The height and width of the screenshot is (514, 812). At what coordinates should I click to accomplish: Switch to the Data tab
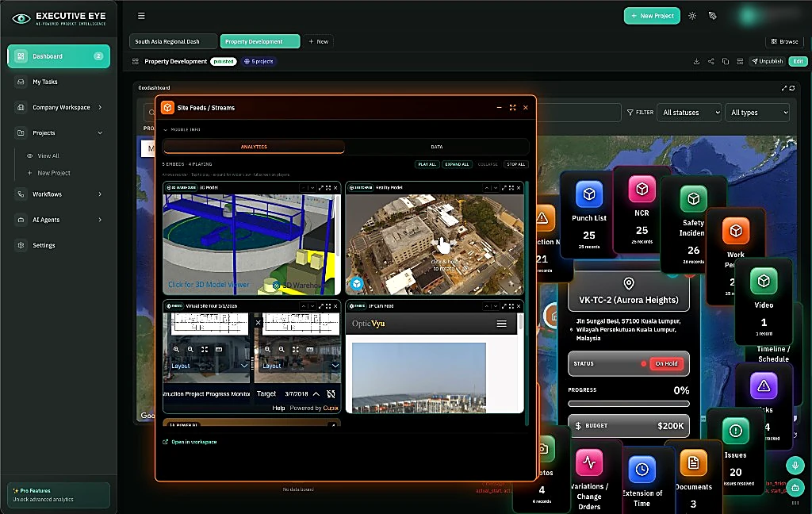(x=437, y=148)
